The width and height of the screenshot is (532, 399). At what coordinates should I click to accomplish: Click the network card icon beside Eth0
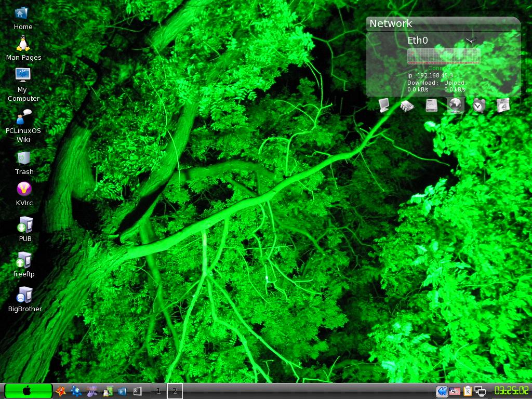tap(471, 40)
